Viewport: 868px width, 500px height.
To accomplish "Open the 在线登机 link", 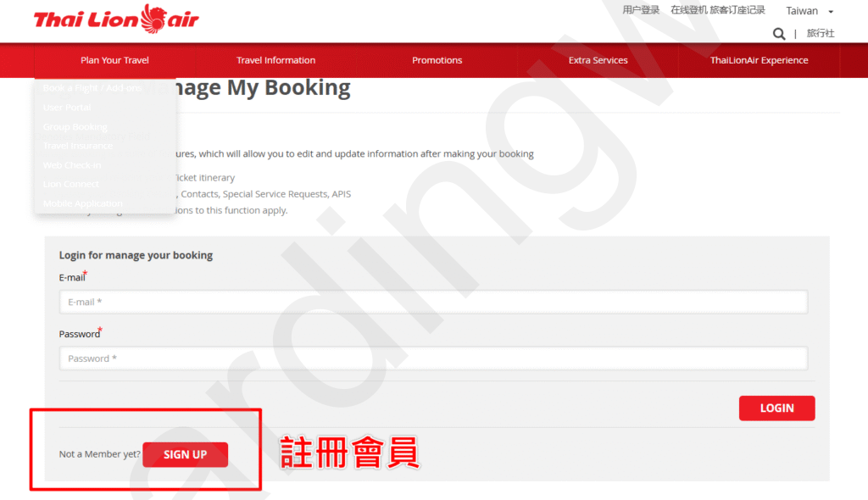I will [x=688, y=10].
